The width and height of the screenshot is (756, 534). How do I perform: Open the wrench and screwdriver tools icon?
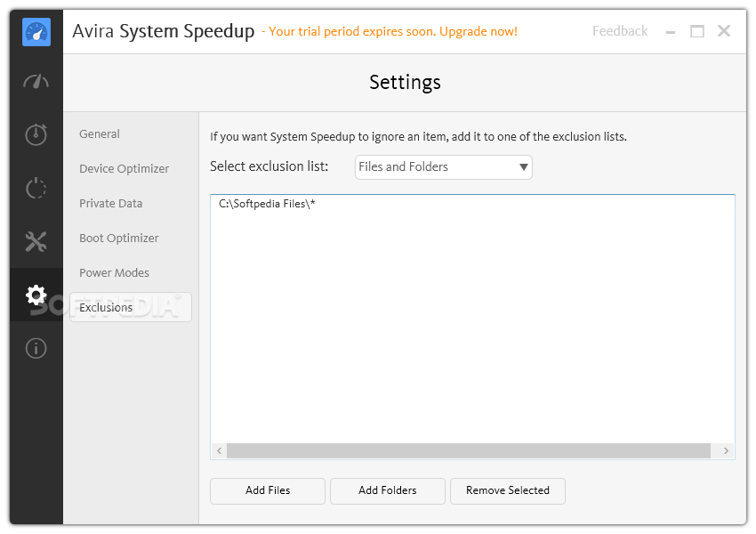pos(36,241)
